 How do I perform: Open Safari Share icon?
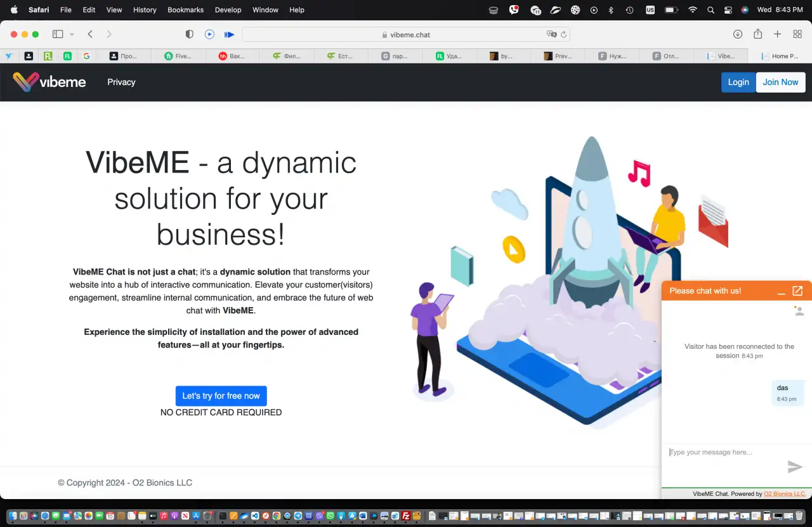(x=757, y=34)
